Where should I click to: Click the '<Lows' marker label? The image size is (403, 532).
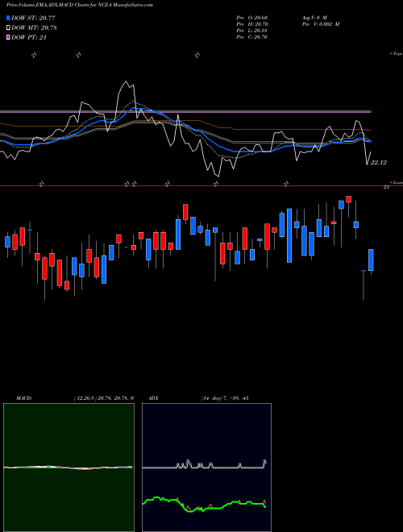point(397,182)
